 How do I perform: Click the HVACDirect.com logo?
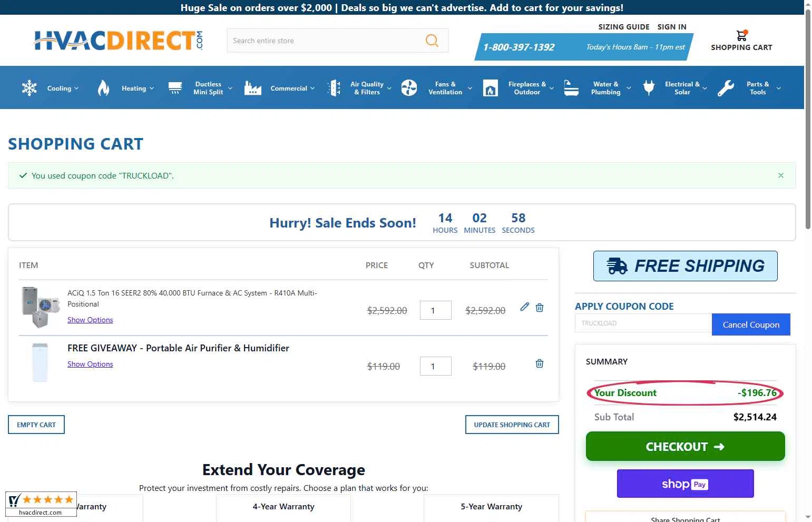118,41
